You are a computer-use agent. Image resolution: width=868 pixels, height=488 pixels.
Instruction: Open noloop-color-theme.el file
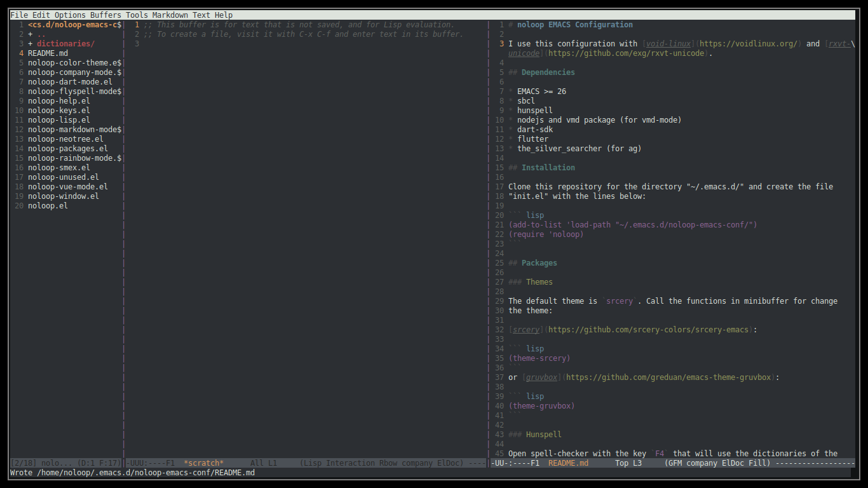75,63
